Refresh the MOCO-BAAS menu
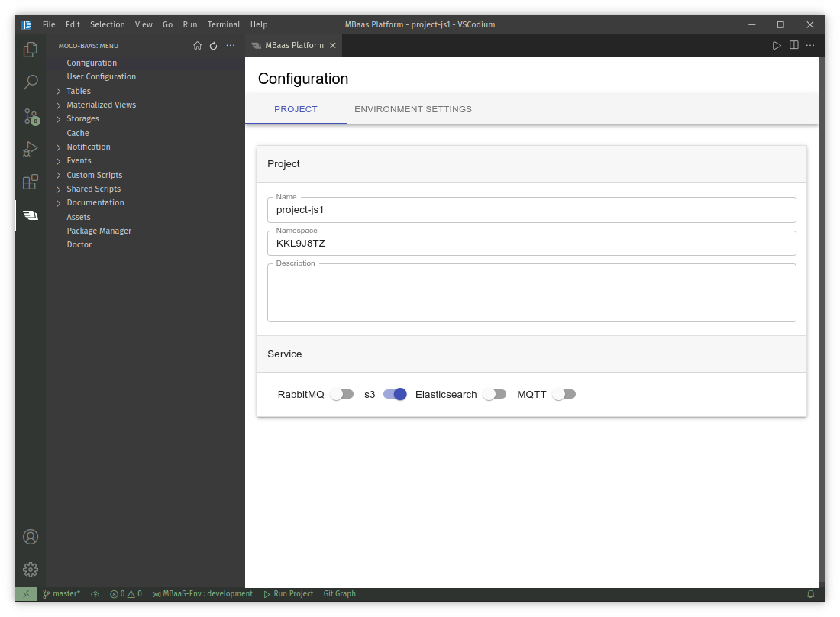This screenshot has width=840, height=617. point(214,46)
